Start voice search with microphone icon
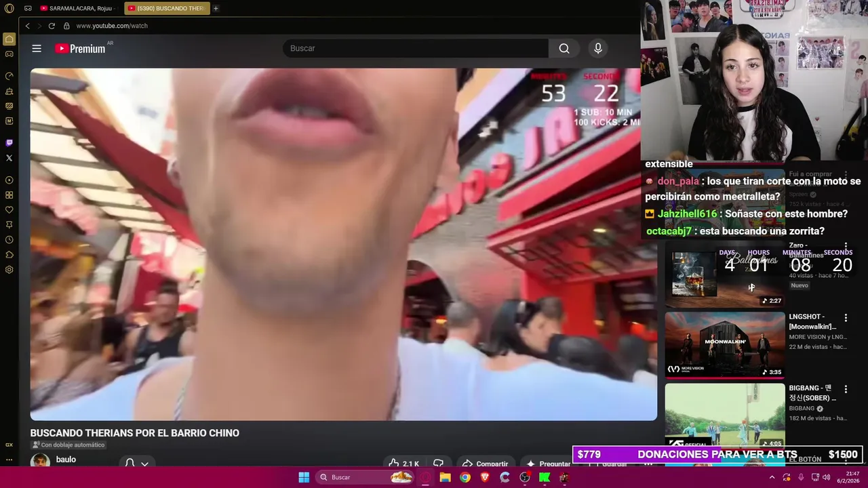This screenshot has width=868, height=488. [598, 48]
